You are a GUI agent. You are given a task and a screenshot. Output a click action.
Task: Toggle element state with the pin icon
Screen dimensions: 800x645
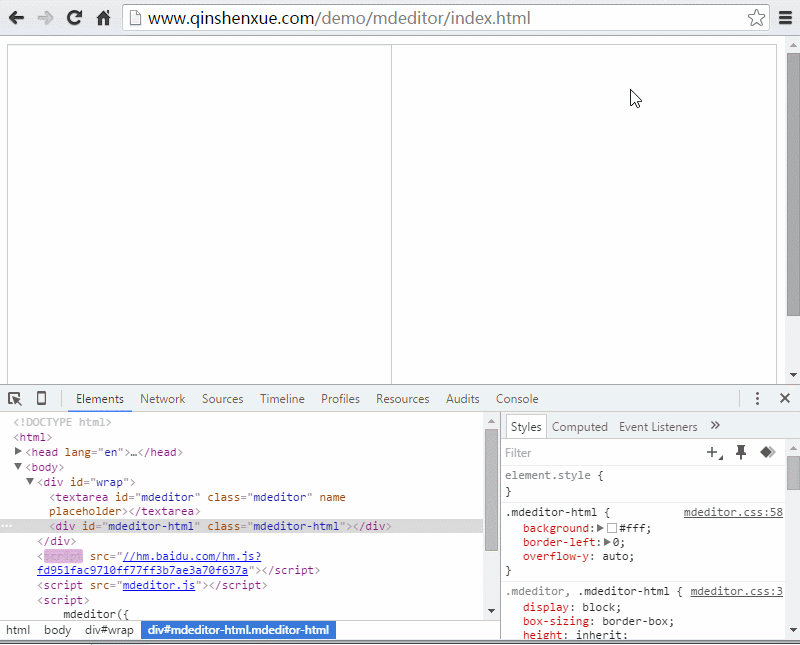[x=741, y=452]
